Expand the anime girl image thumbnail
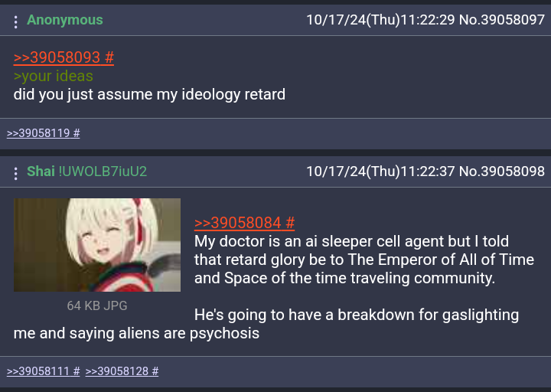551x392 pixels. (97, 245)
